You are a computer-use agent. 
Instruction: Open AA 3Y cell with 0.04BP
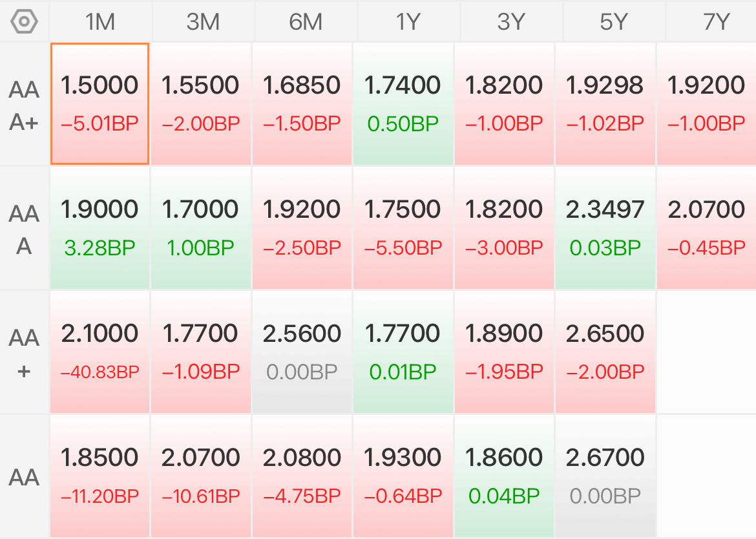[504, 476]
